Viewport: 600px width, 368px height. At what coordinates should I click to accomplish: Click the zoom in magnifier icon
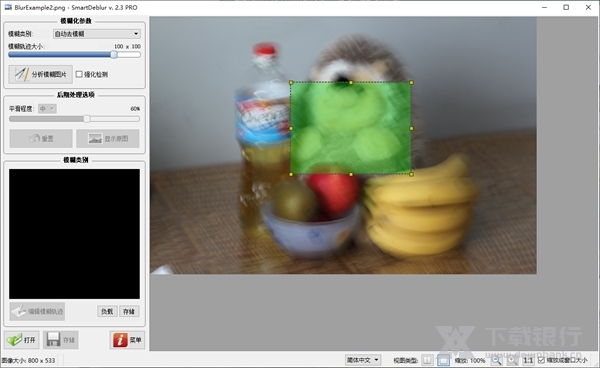512,360
